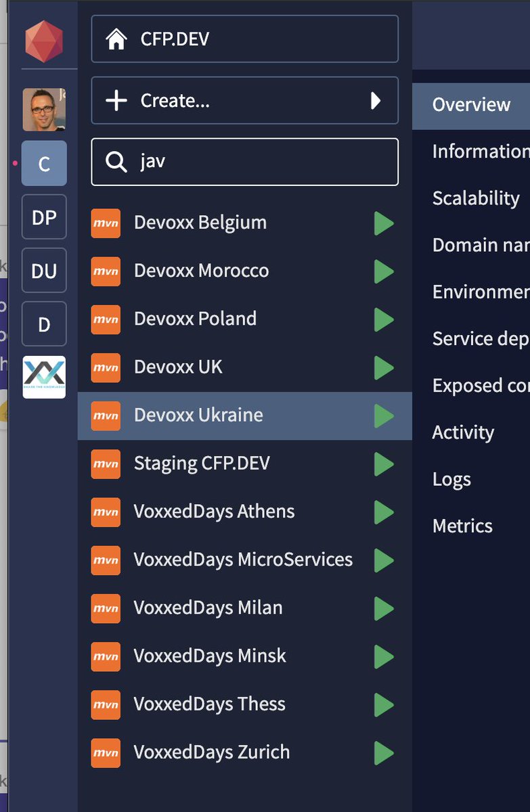Open the Devoxx Morocco application
530x812 pixels.
(245, 271)
